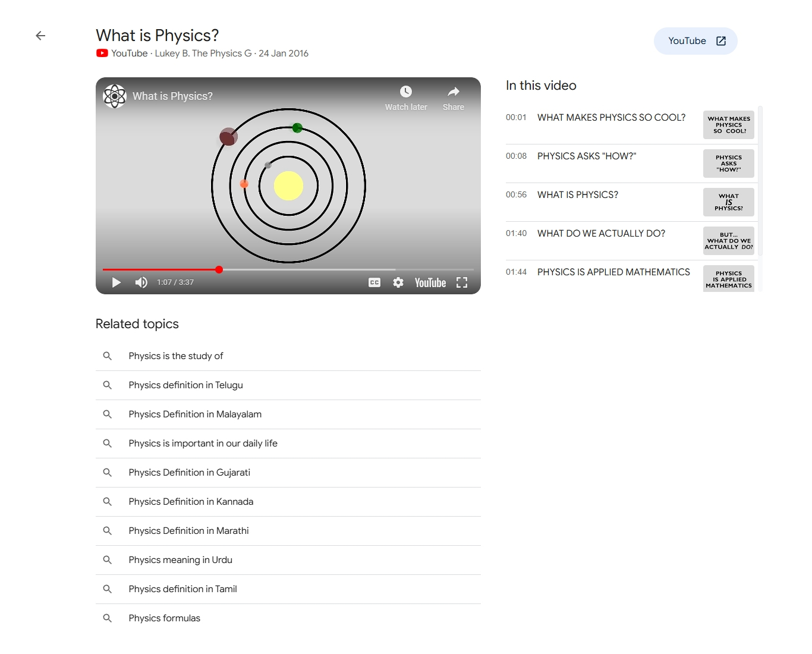Click search icon beside 'Physics Definition in Kannada'
Screen dimensions: 812x654
tap(108, 502)
